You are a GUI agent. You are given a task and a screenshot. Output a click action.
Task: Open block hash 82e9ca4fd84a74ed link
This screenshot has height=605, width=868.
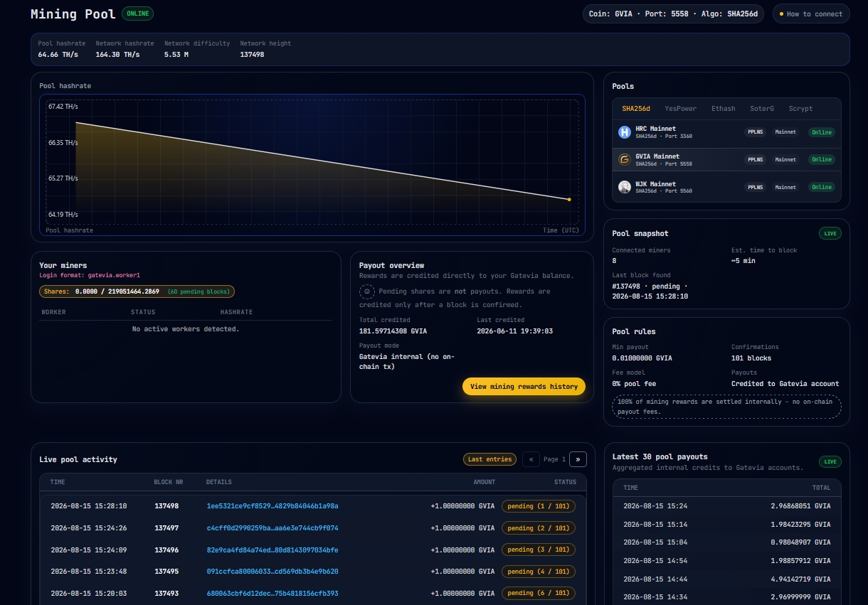coord(272,550)
